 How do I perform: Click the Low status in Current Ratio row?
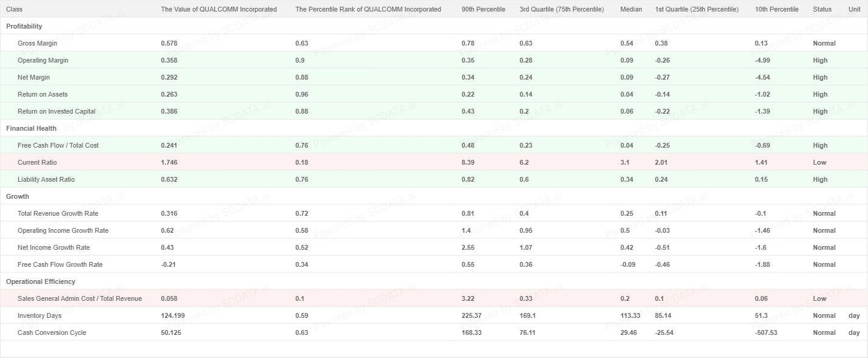coord(819,162)
